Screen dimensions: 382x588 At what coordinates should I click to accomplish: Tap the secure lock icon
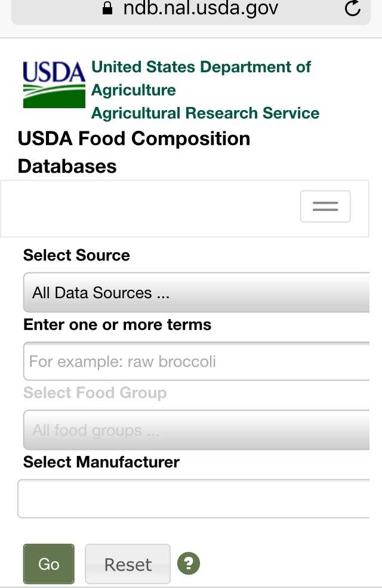[107, 8]
